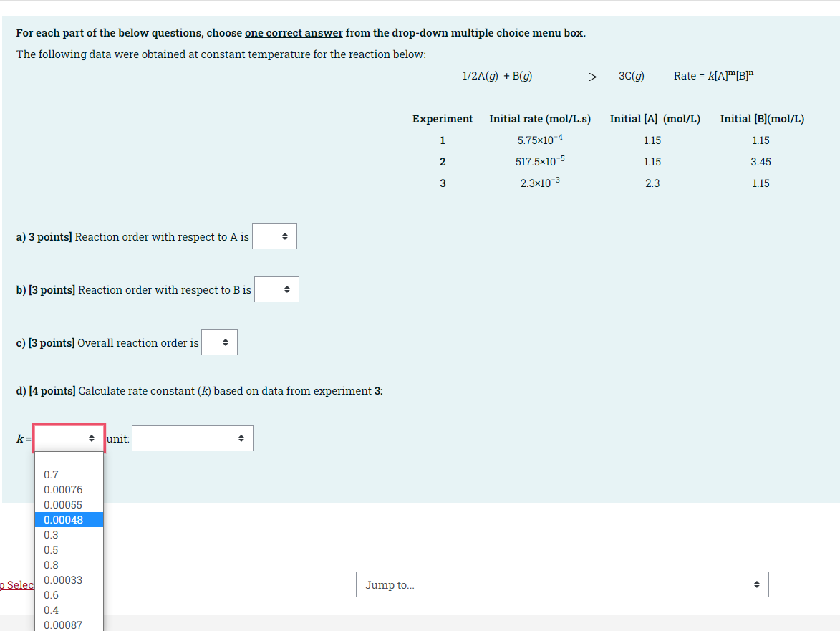Click the k value combo box
840x631 pixels.
(x=69, y=438)
